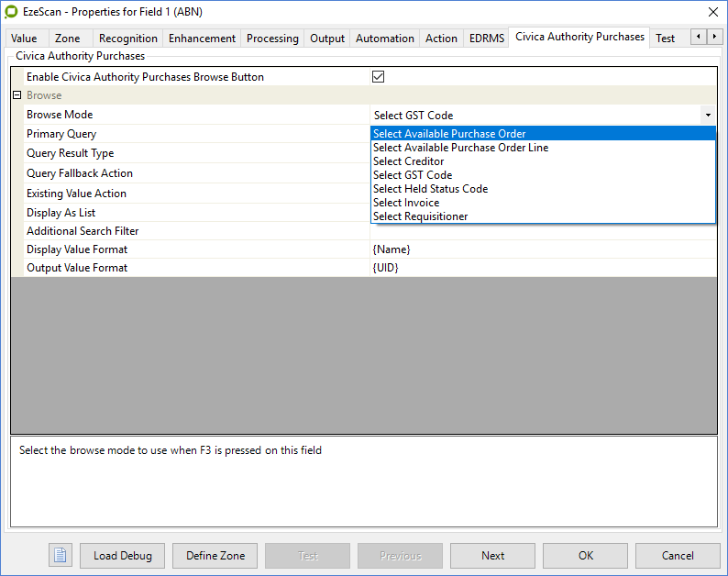Screen dimensions: 728x576
Task: Edit the Display Value Format field
Action: 541,249
